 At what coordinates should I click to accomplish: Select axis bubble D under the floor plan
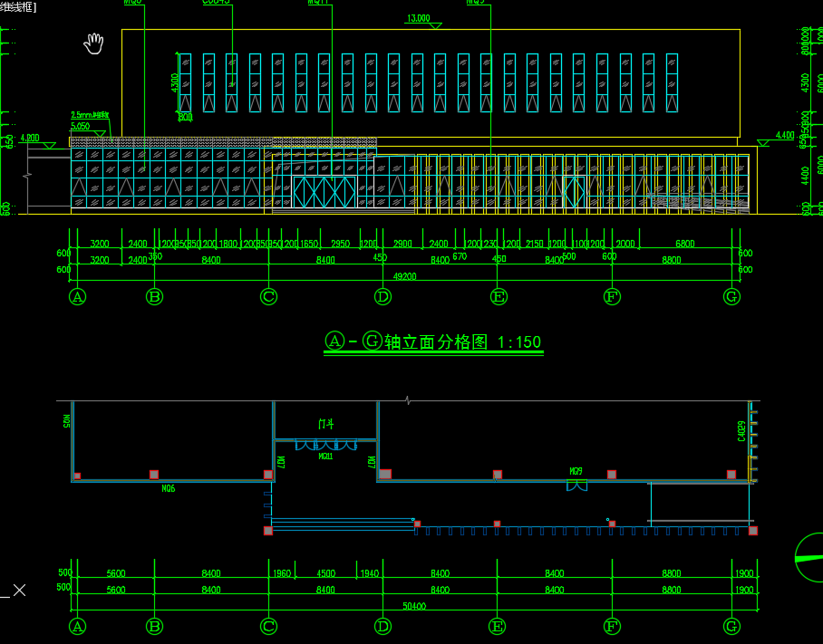[x=382, y=626]
